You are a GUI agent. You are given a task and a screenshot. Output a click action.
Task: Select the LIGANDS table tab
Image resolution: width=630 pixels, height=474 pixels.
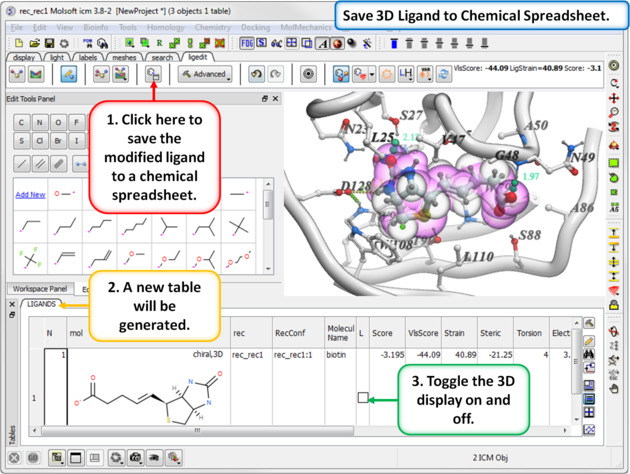pos(41,303)
